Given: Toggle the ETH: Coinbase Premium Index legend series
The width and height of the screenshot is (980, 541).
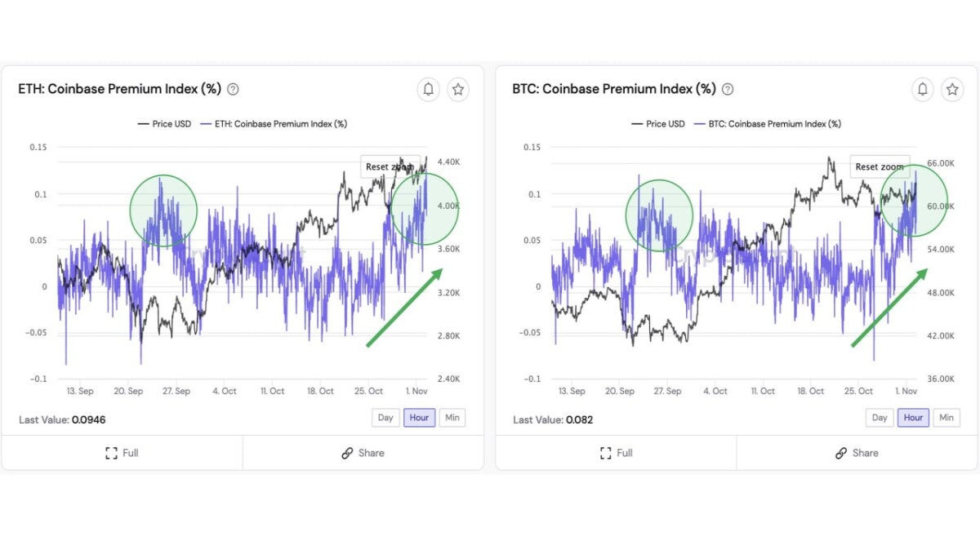Looking at the screenshot, I should point(273,124).
